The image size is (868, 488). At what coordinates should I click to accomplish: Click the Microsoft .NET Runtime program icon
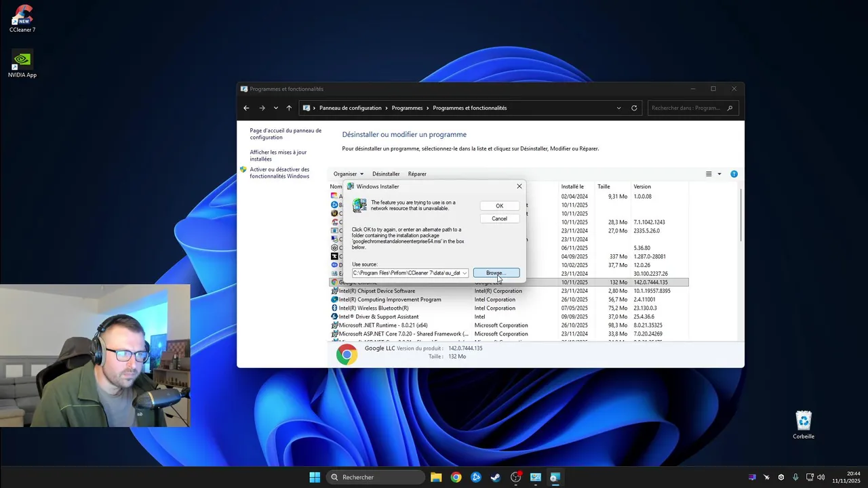(334, 325)
